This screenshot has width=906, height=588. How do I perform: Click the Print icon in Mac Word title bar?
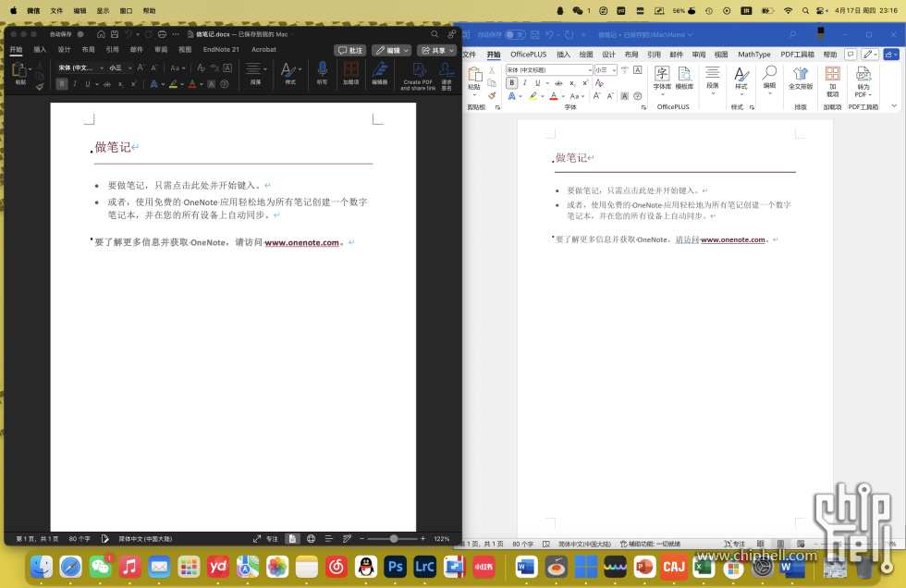point(163,34)
